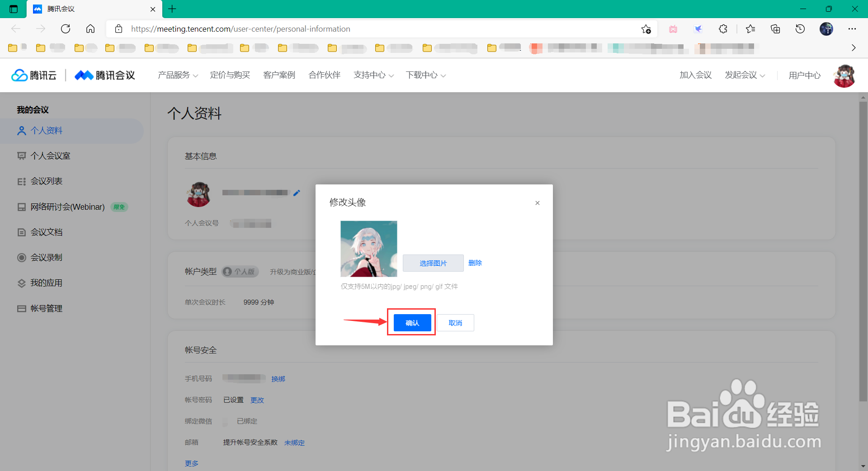
Task: Expand the 发起会议 dropdown
Action: [x=745, y=75]
